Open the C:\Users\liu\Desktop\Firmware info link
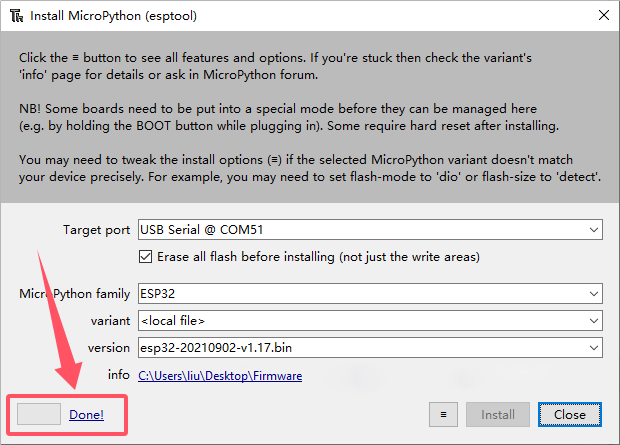 click(220, 376)
